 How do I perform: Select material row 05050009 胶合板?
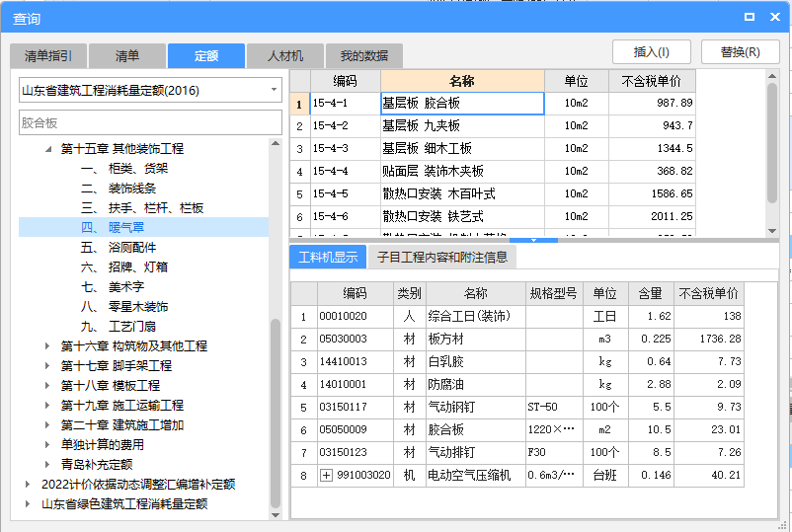coord(517,430)
